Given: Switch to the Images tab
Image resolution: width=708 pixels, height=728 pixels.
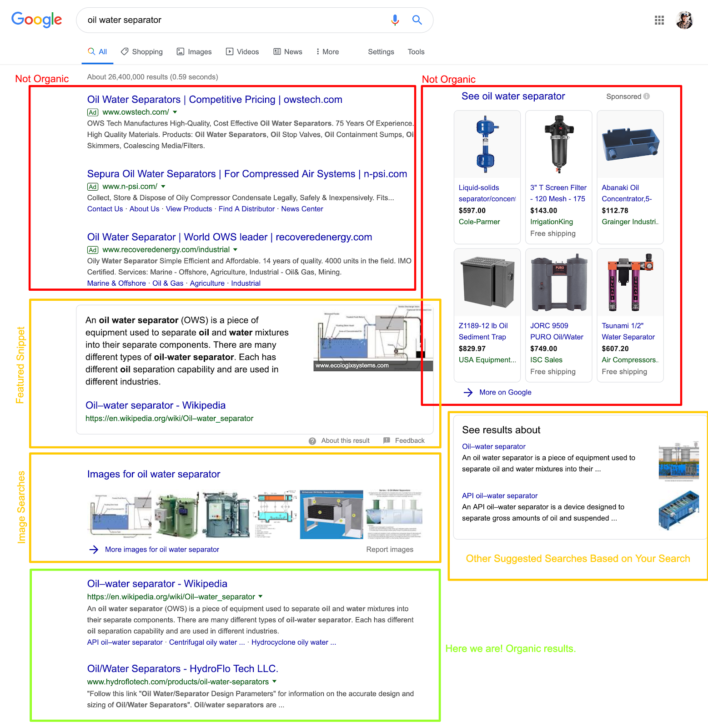Looking at the screenshot, I should click(194, 52).
